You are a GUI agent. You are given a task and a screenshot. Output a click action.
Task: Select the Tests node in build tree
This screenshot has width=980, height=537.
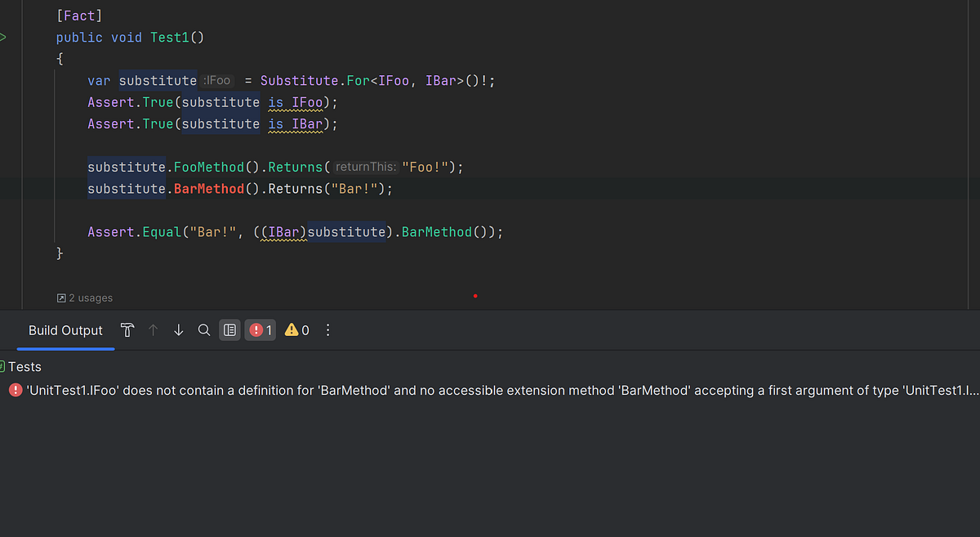[24, 367]
